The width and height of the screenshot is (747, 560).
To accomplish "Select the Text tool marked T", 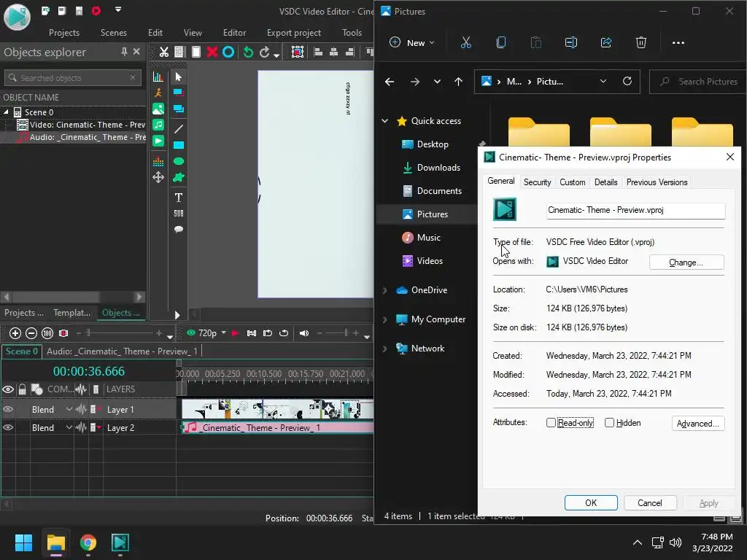I will pos(179,198).
